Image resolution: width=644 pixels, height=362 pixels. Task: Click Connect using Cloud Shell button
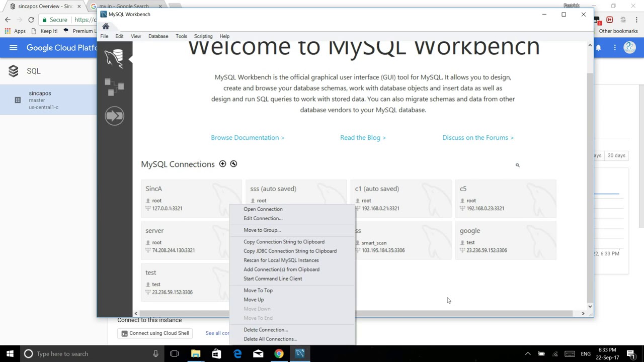click(x=155, y=333)
